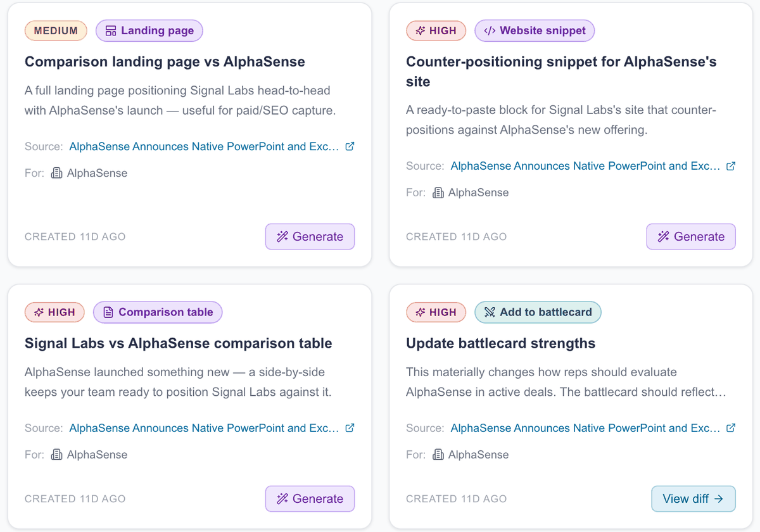This screenshot has height=532, width=760.
Task: Open external link icon in Update battlecard strengths card
Action: click(x=731, y=428)
